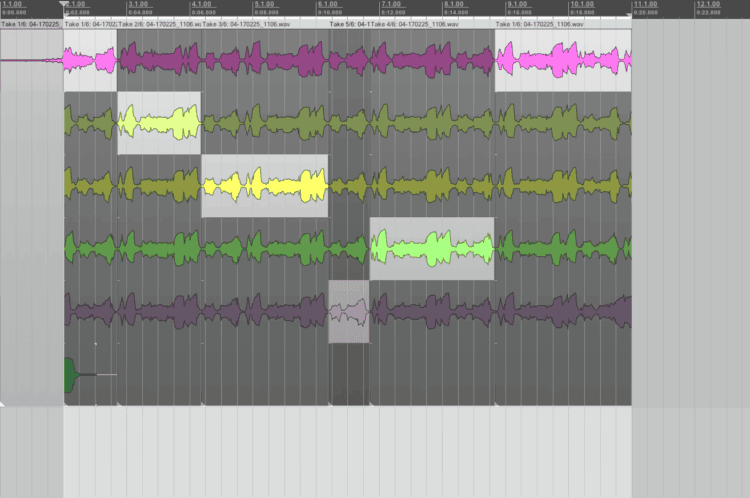Select the first highlighted pink segment at item start
750x498 pixels.
pyautogui.click(x=90, y=61)
